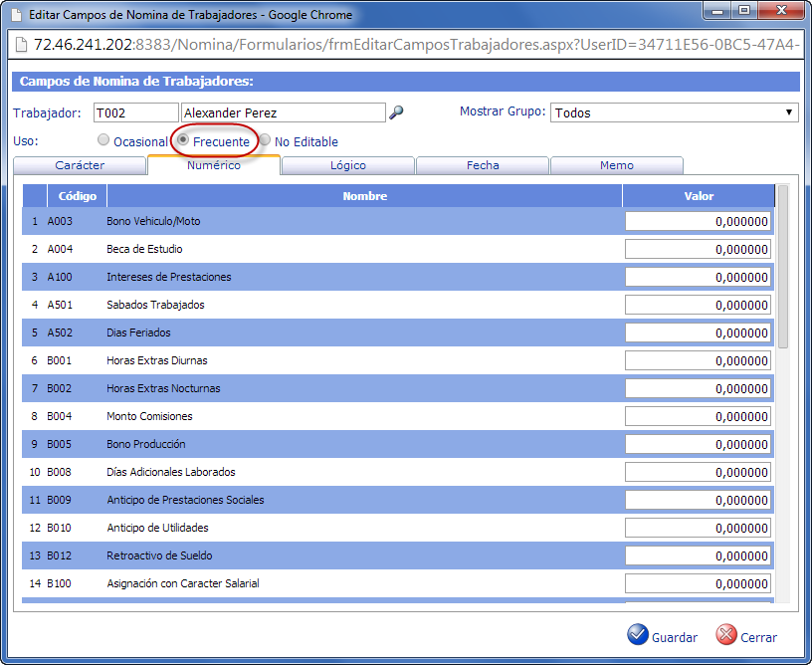
Task: Click the Retroactivo de Sueldo row name
Action: click(x=159, y=555)
